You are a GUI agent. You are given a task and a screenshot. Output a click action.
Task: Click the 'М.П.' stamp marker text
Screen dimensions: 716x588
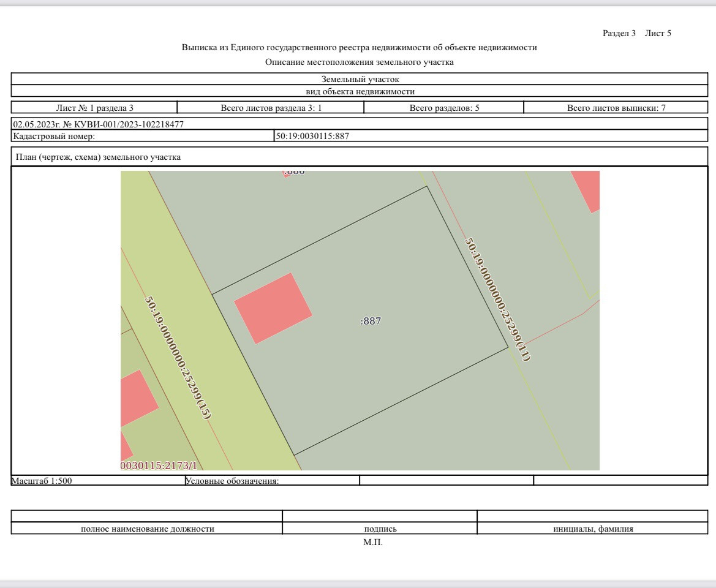tap(372, 542)
